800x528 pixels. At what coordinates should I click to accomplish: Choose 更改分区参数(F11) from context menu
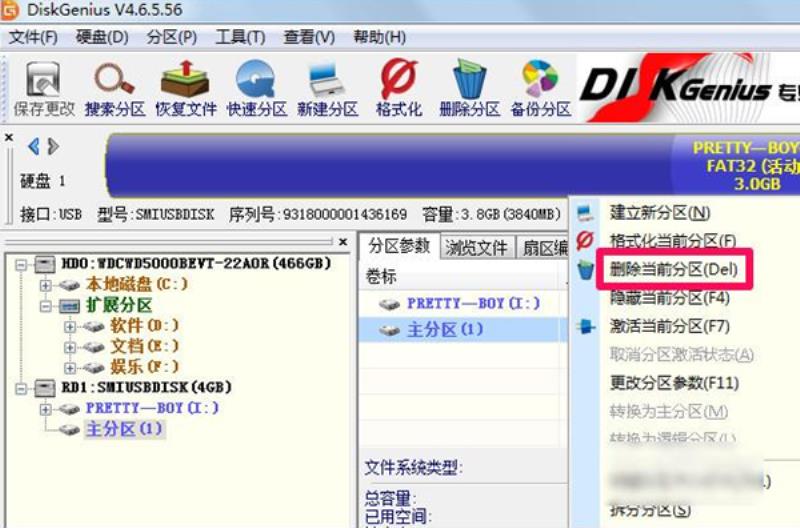coord(674,383)
